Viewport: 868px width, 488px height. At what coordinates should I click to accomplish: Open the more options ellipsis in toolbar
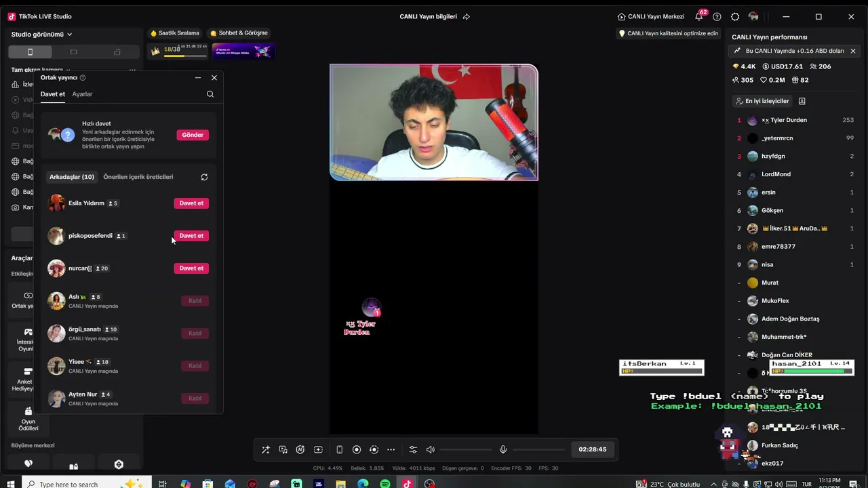391,449
